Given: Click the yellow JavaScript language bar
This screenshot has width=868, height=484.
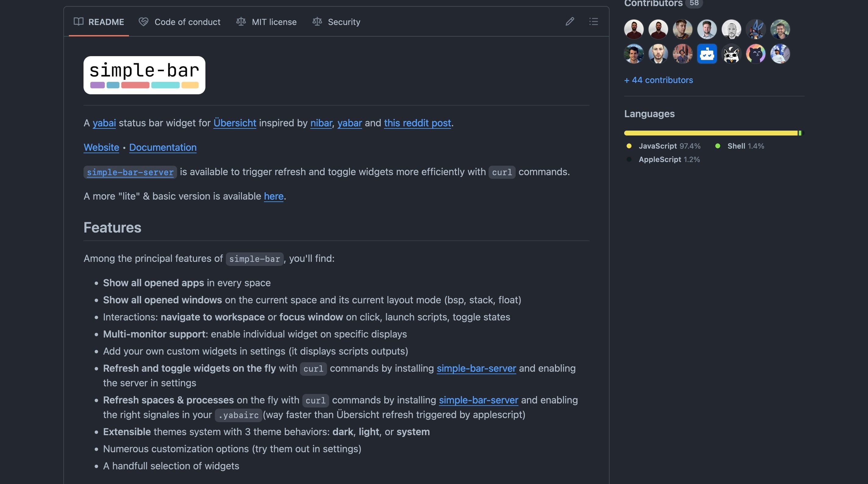Looking at the screenshot, I should [711, 133].
